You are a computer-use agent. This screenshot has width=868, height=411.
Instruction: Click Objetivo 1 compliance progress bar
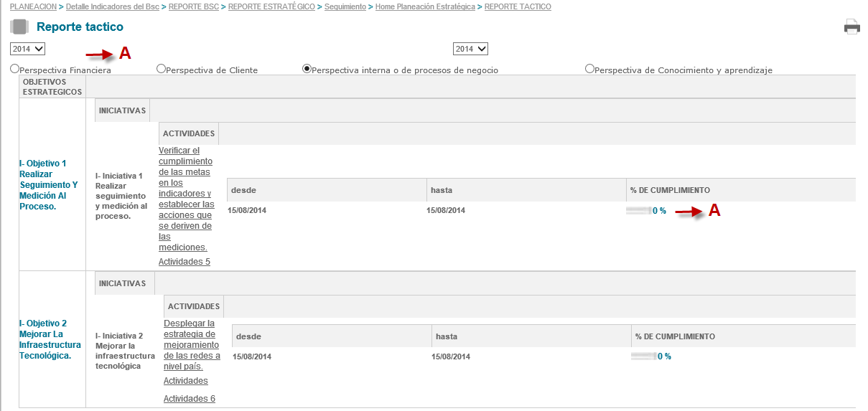click(638, 211)
